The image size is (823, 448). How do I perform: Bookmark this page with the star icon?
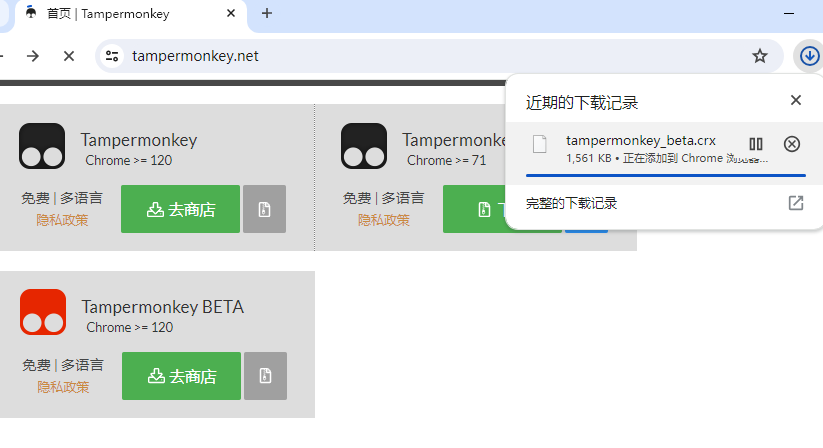tap(760, 56)
